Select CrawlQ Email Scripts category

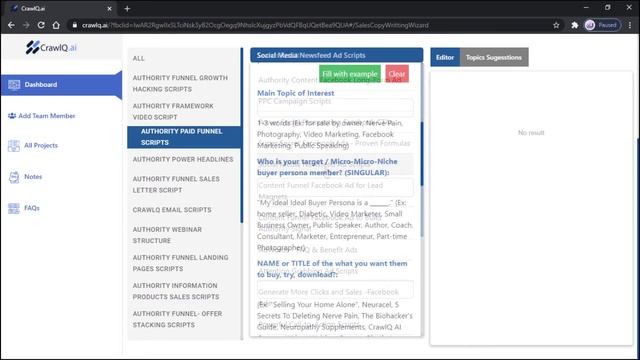(x=172, y=210)
